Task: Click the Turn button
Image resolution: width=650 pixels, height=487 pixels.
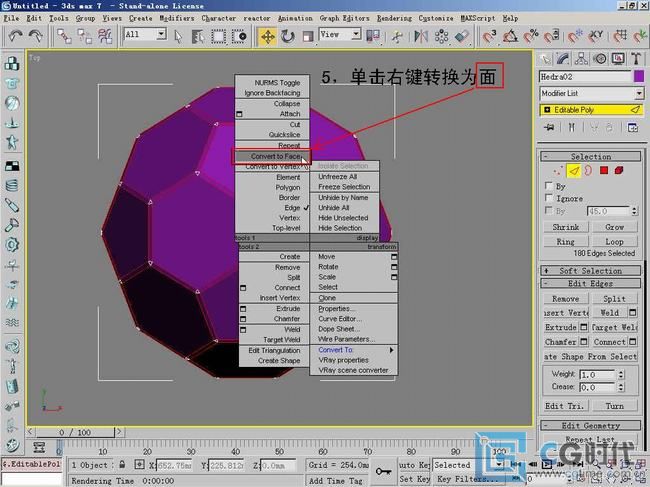Action: coord(614,406)
